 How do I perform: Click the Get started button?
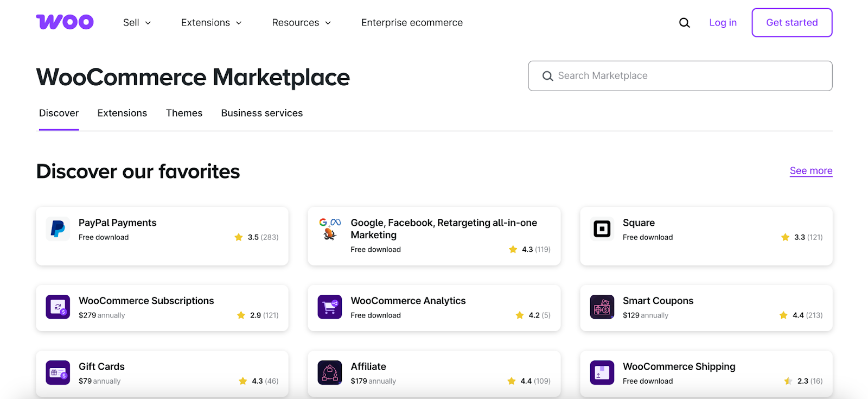(x=792, y=23)
